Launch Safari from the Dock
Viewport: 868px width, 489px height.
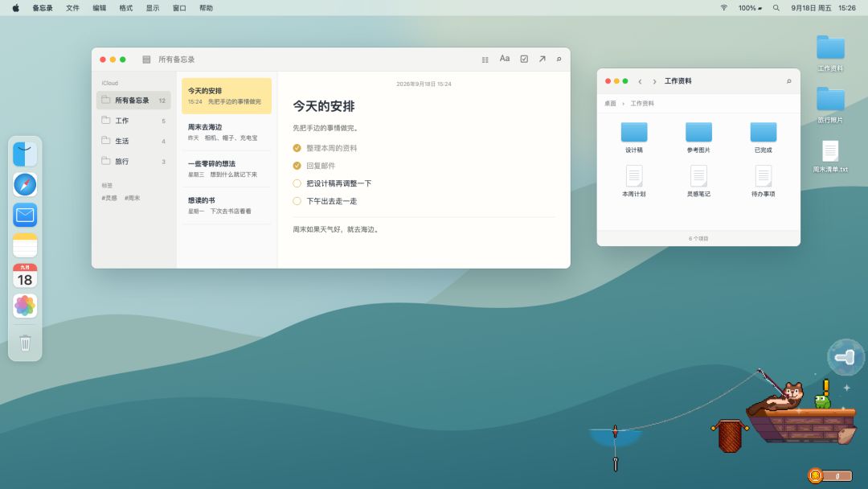click(x=25, y=184)
